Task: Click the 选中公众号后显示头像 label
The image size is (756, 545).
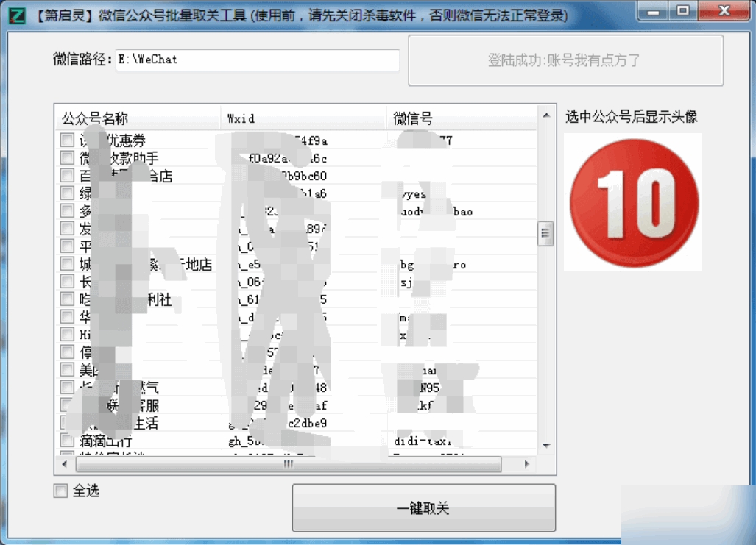Action: point(631,117)
